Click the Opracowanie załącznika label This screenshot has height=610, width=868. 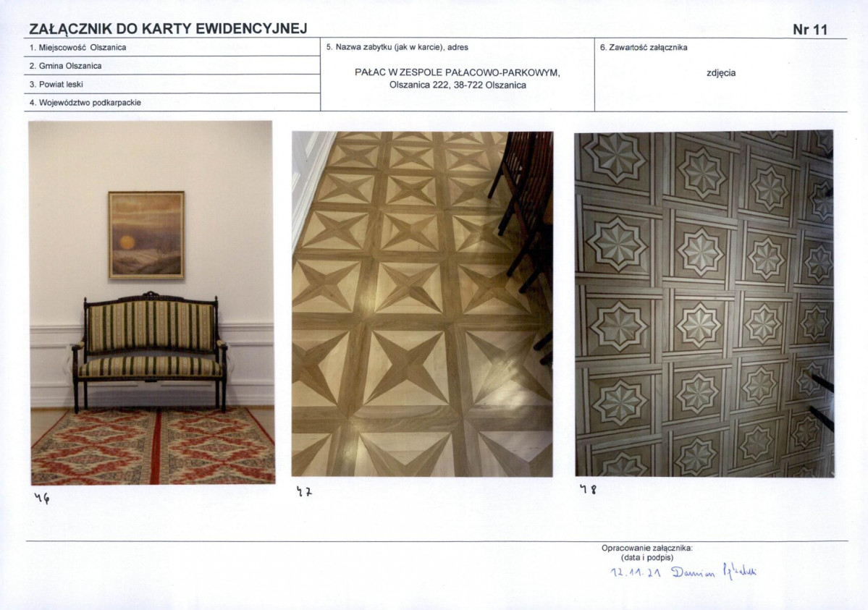646,548
